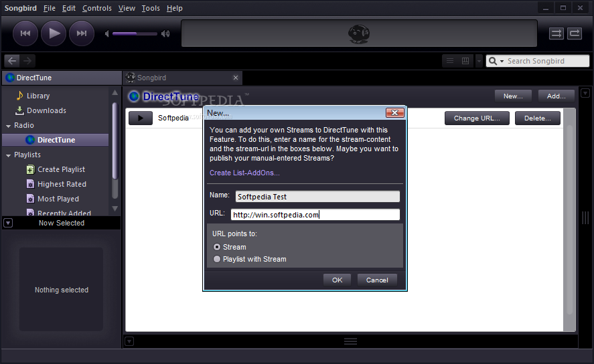The width and height of the screenshot is (594, 364).
Task: Click the bottom pane grip handle
Action: [x=350, y=342]
